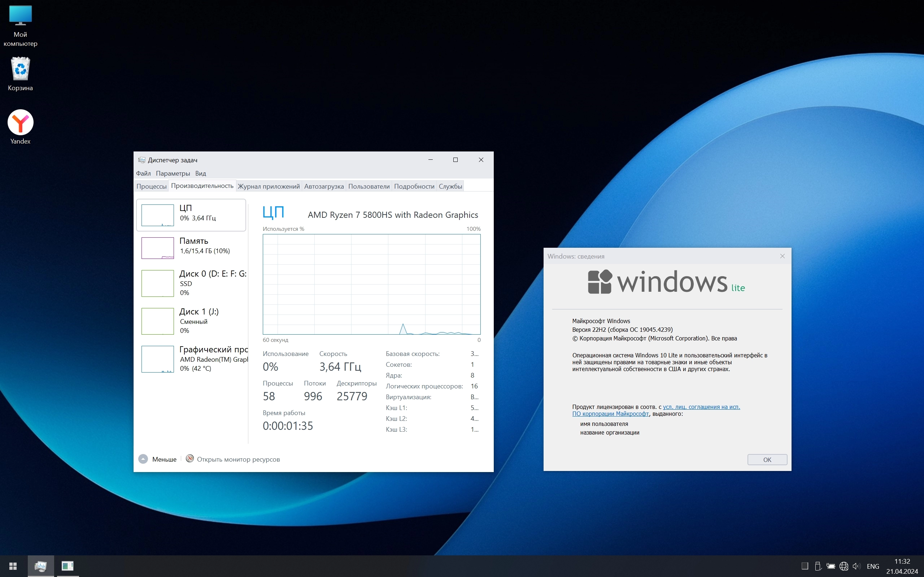The image size is (924, 577).
Task: Click the Windows Start button
Action: pyautogui.click(x=13, y=566)
